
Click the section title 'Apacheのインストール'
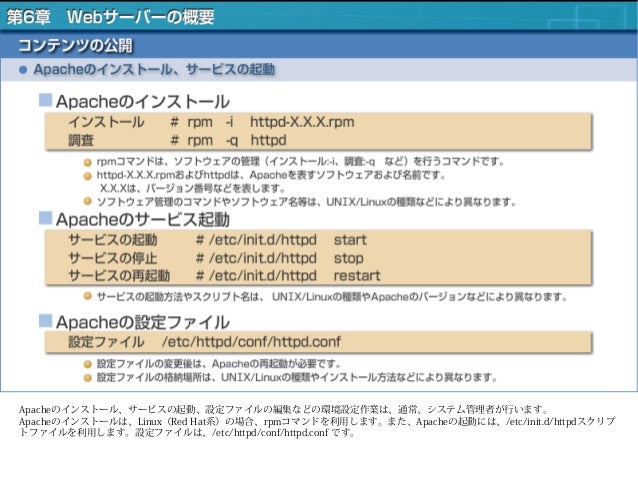(x=143, y=101)
